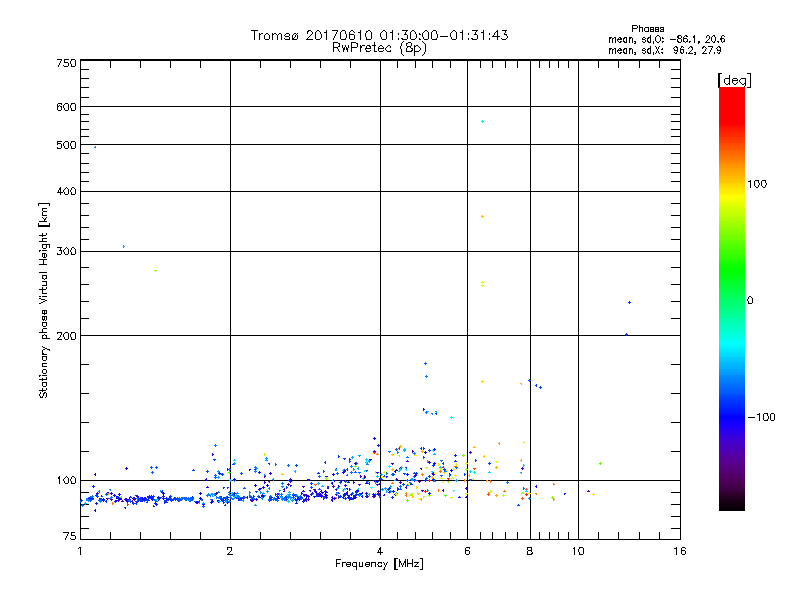Click the 'Phases' statistics heading
Screen dimensions: 800x600
click(649, 28)
